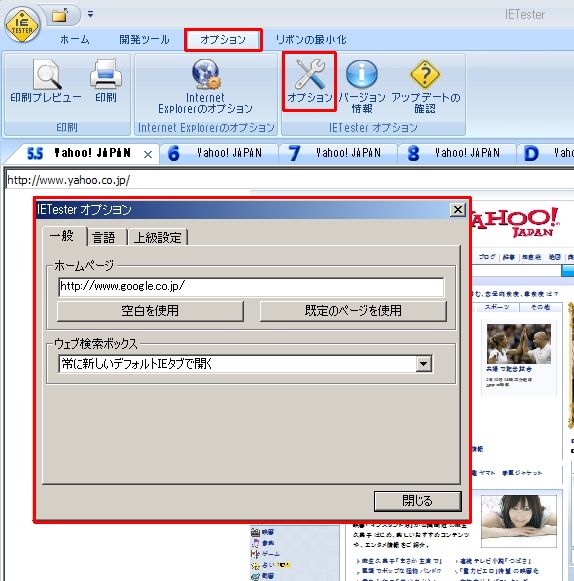Show version info via blue i icon
This screenshot has width=574, height=581.
(362, 74)
